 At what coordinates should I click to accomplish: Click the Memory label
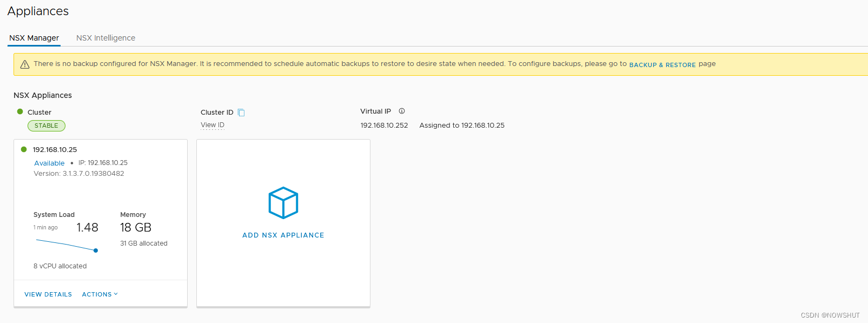(x=133, y=215)
